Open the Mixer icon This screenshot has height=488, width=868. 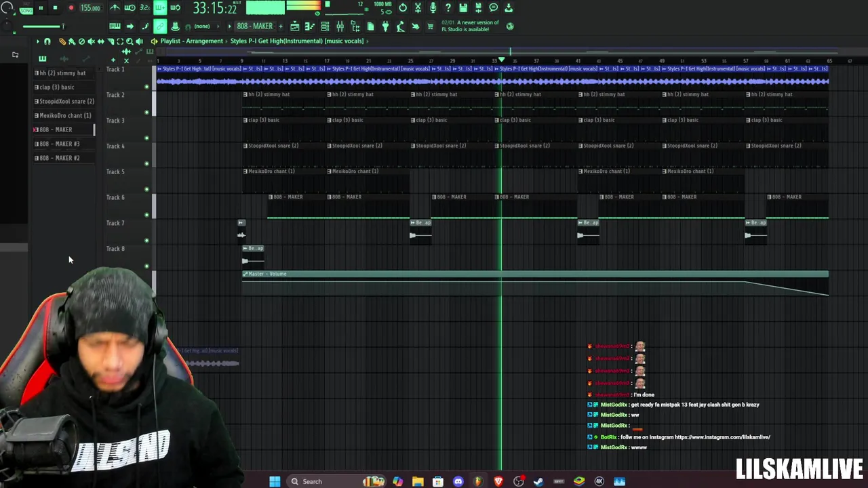[340, 26]
